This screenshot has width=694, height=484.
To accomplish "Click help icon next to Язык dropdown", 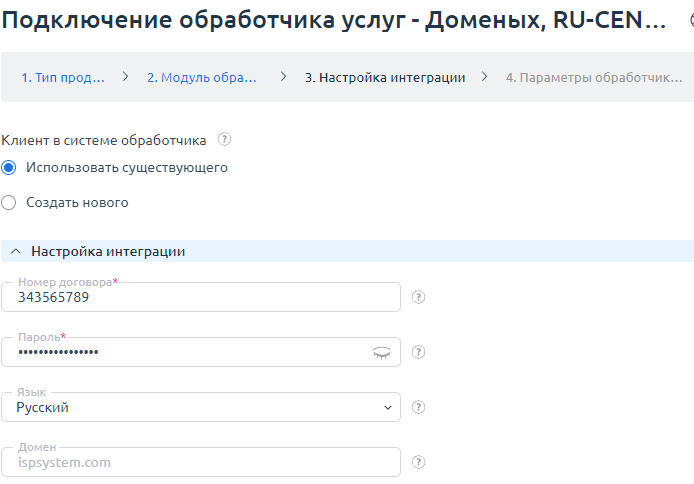I will coord(419,407).
